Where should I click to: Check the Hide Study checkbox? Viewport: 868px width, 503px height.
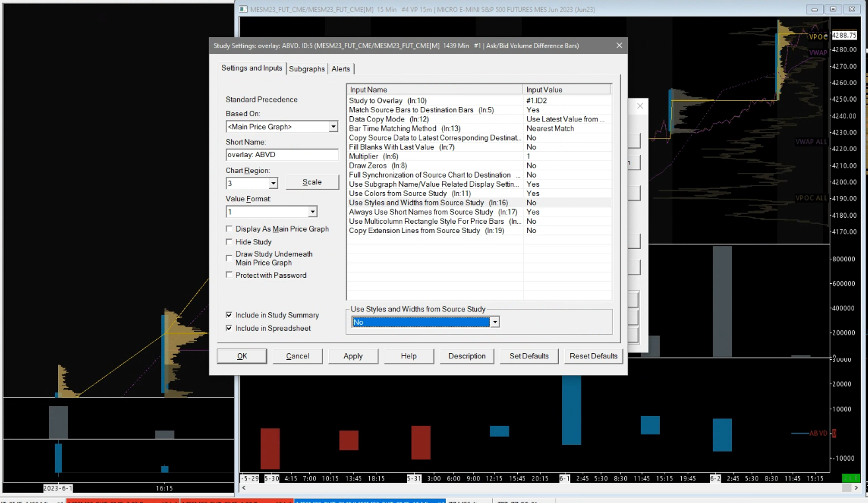(229, 242)
